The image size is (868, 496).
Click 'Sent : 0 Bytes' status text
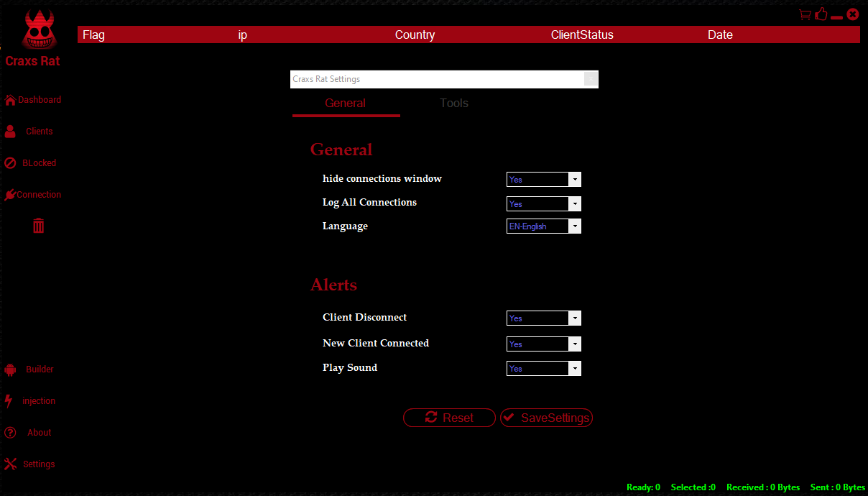838,487
